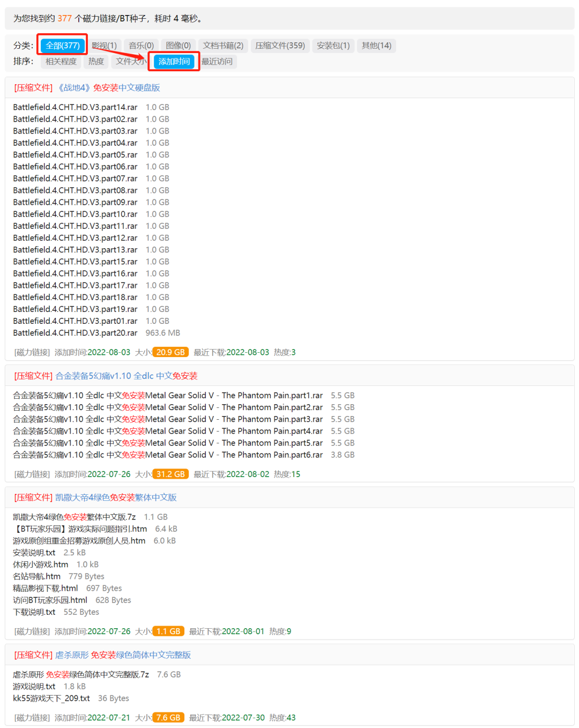Select file Battlefield.4.CHT.HD.V3.part02.rar
Viewport: 579px width, 728px height.
pyautogui.click(x=75, y=119)
